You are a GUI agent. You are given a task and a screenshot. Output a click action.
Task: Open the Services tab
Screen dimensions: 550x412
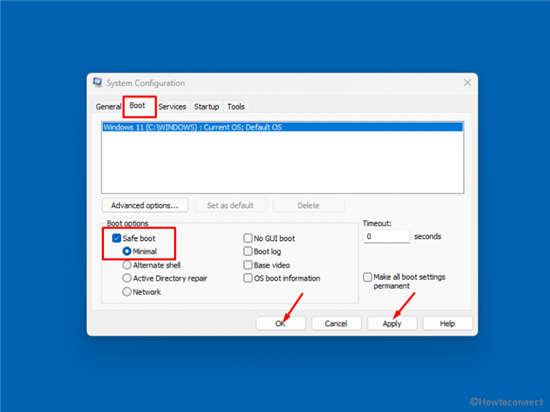(172, 107)
